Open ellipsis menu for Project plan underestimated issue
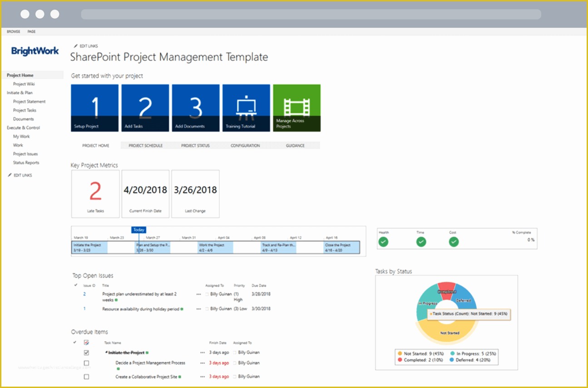The image size is (588, 388). tap(198, 295)
